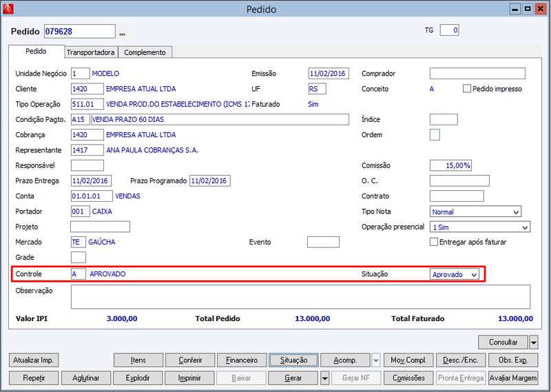Open the arrow dropdown beside Acomp.
Image resolution: width=551 pixels, height=392 pixels.
point(375,360)
